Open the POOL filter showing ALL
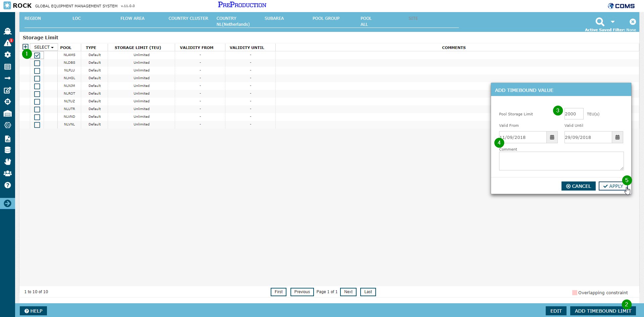 coord(366,21)
